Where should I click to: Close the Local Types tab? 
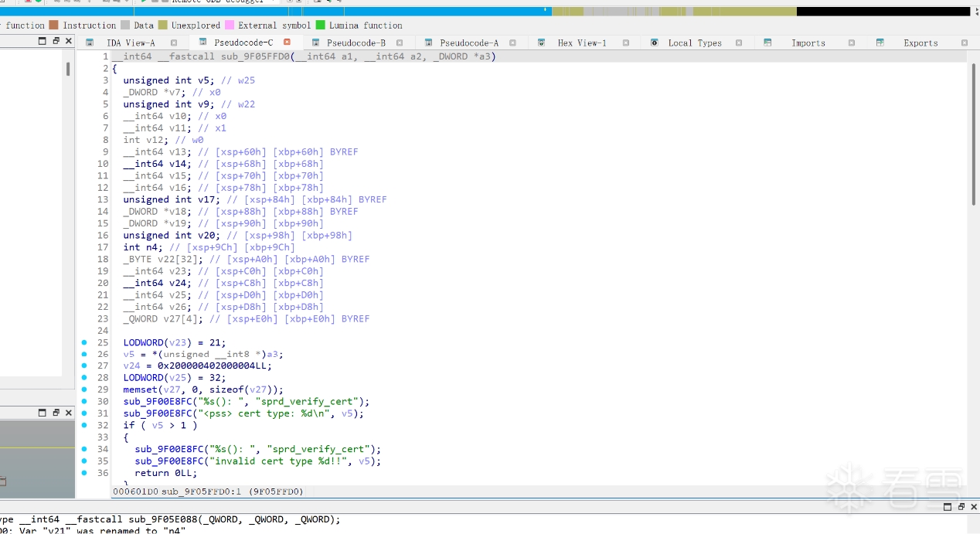point(739,43)
